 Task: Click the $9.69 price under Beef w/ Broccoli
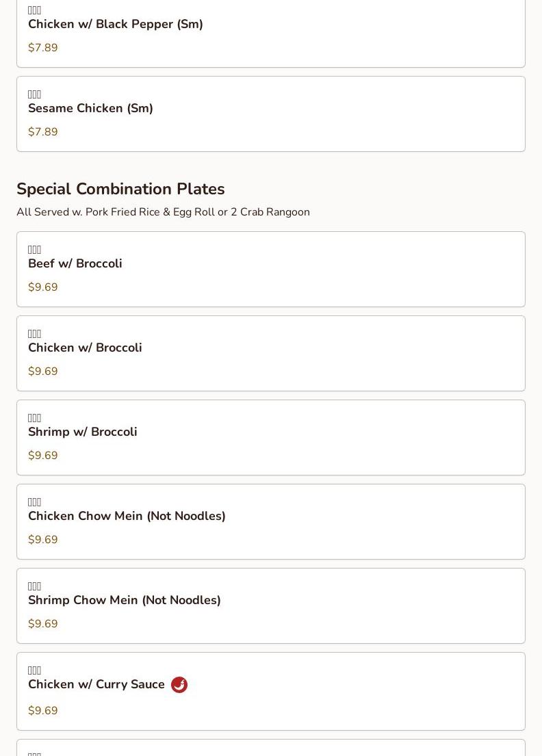[x=43, y=287]
